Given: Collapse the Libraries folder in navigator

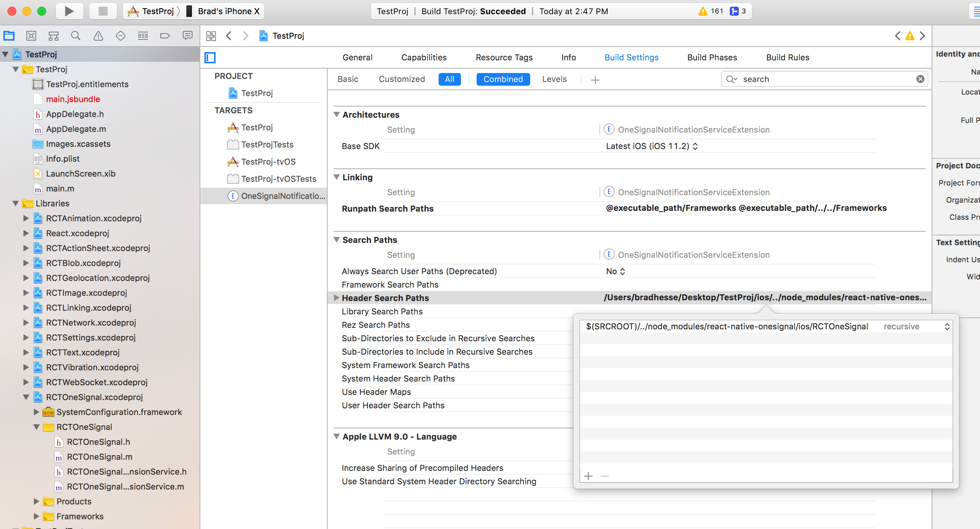Looking at the screenshot, I should (x=16, y=203).
